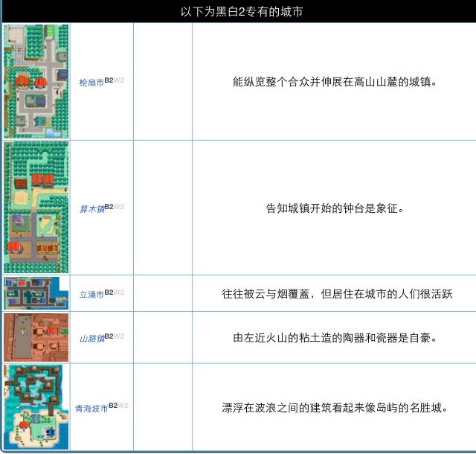The width and height of the screenshot is (476, 454).
Task: Click the B2 superscript beside 桧扇市
Action: [x=109, y=80]
